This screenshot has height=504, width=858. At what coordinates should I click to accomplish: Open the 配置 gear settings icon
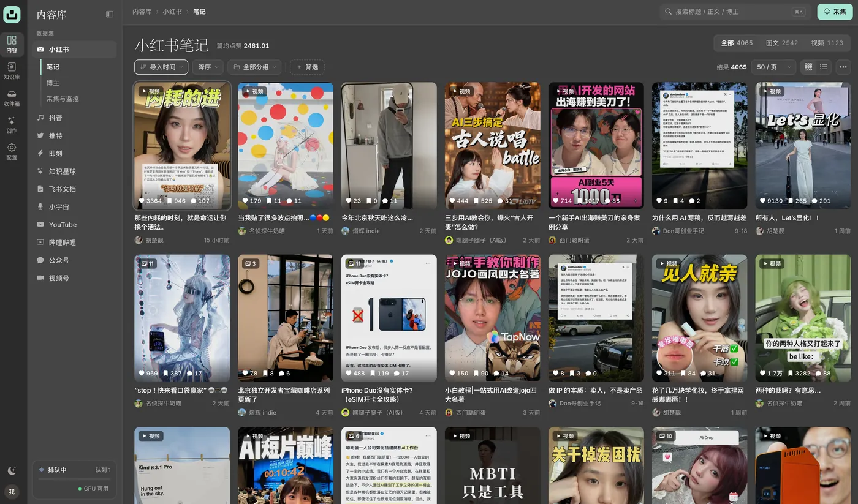[x=12, y=152]
